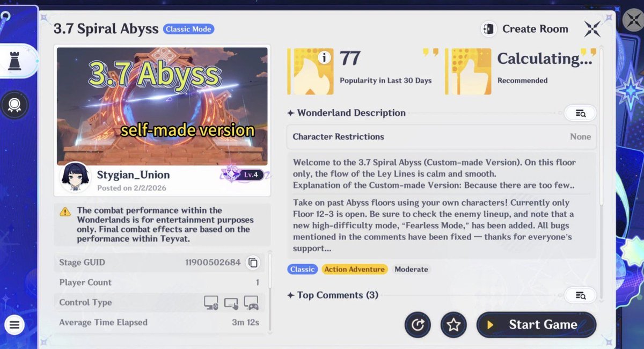Select the Classic tag
This screenshot has width=644, height=349.
tap(303, 269)
